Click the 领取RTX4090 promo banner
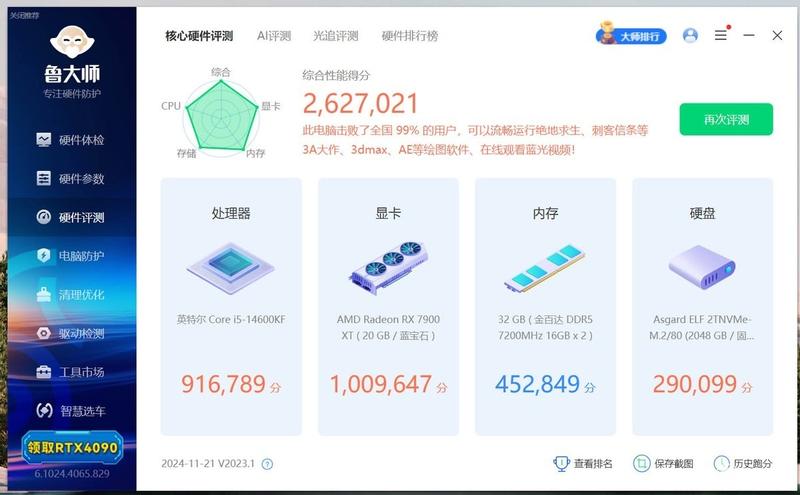Image resolution: width=800 pixels, height=495 pixels. [x=72, y=448]
